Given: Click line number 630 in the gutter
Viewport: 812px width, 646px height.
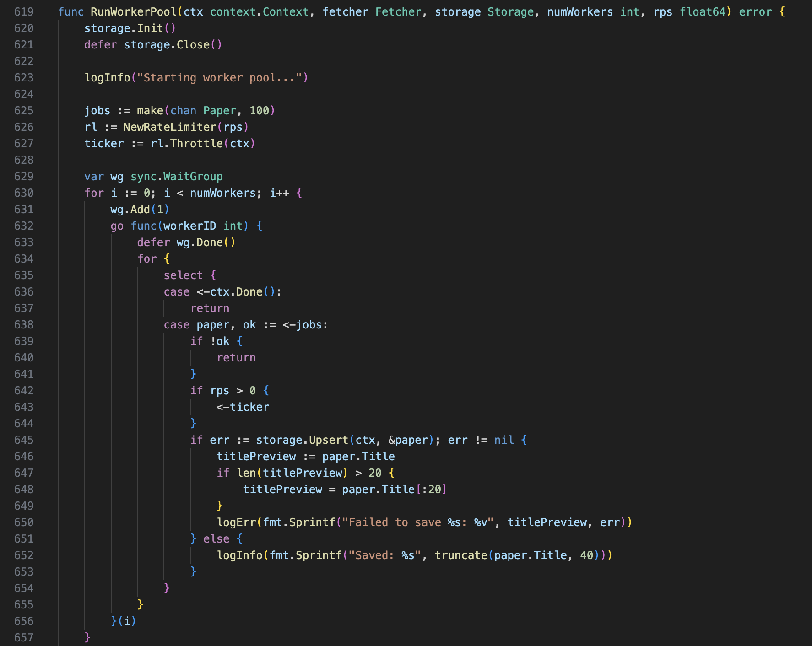Looking at the screenshot, I should click(24, 193).
